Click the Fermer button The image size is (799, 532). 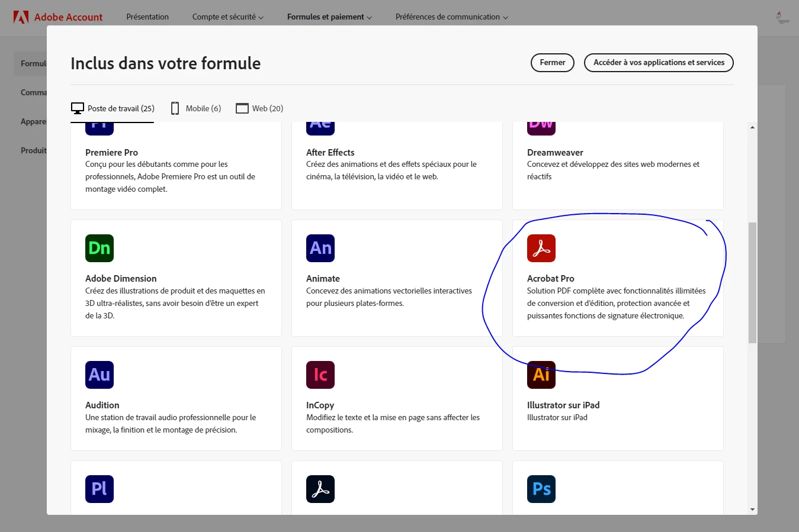pyautogui.click(x=553, y=62)
